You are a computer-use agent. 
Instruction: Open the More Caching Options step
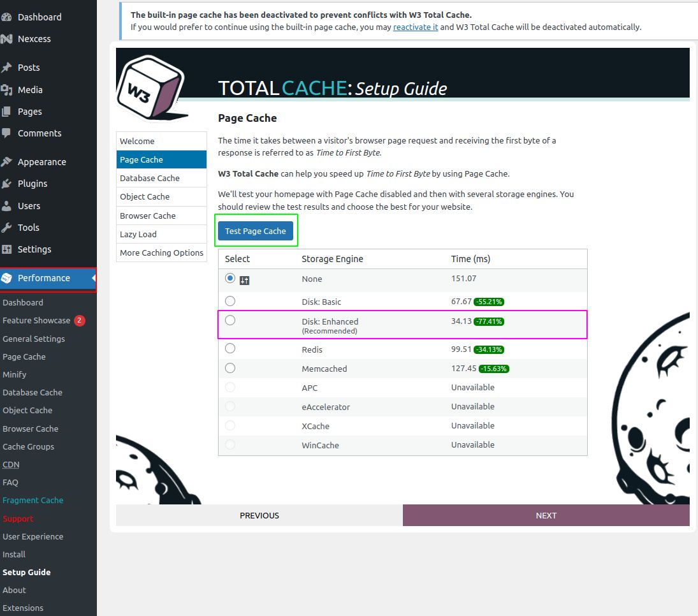tap(161, 253)
